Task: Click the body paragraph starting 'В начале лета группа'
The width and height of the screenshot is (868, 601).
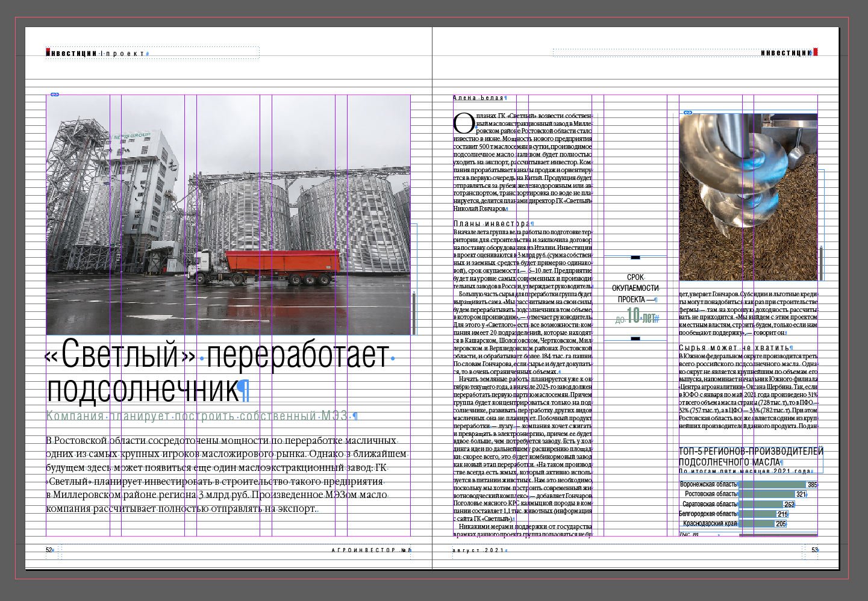Action: point(523,259)
